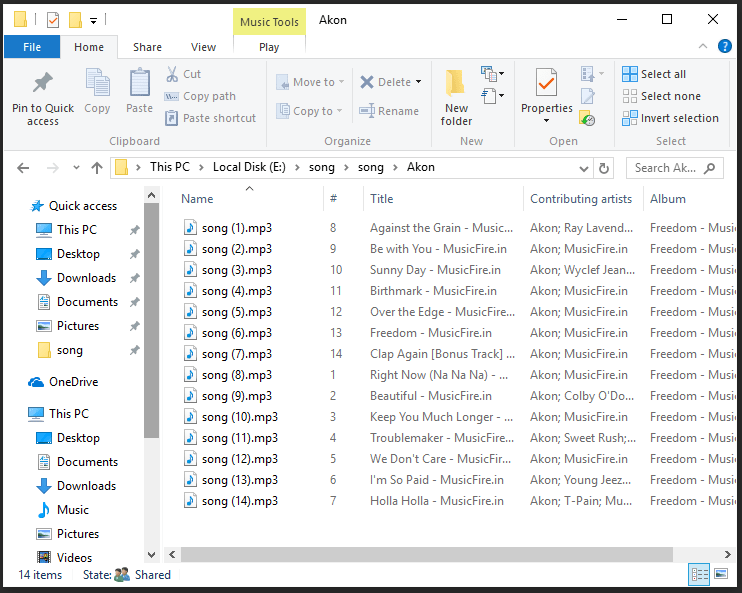Image resolution: width=742 pixels, height=593 pixels.
Task: Switch to Details view icon in status bar
Action: [699, 575]
